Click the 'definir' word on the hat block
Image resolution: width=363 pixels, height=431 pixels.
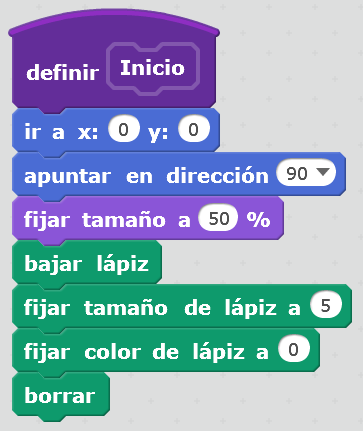tap(63, 72)
